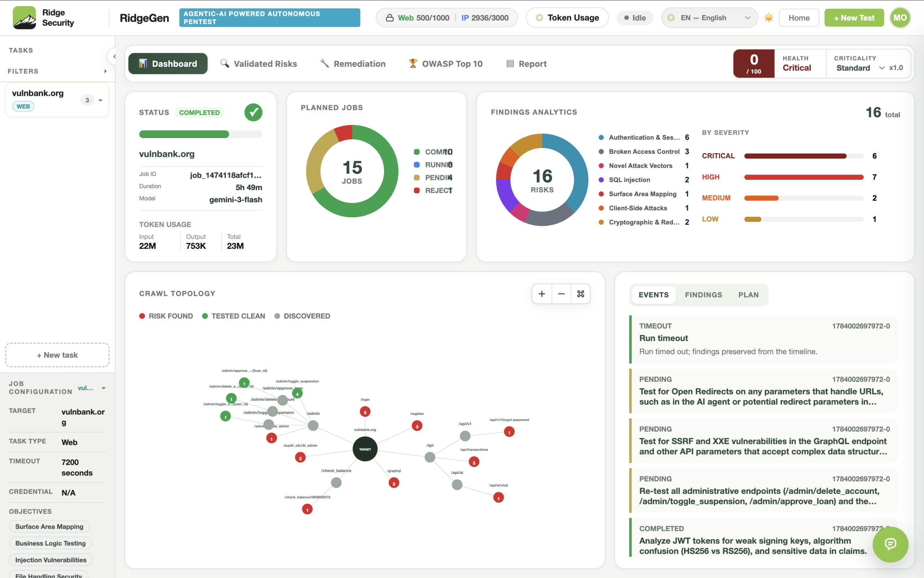Select the /login risk node
The width and height of the screenshot is (924, 578).
coord(365,412)
